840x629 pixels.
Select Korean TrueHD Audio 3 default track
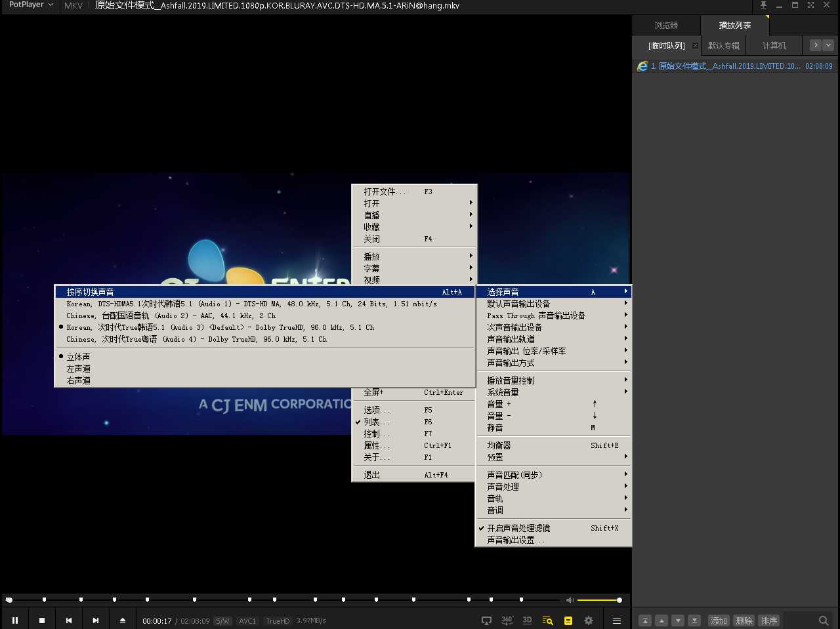[x=264, y=327]
